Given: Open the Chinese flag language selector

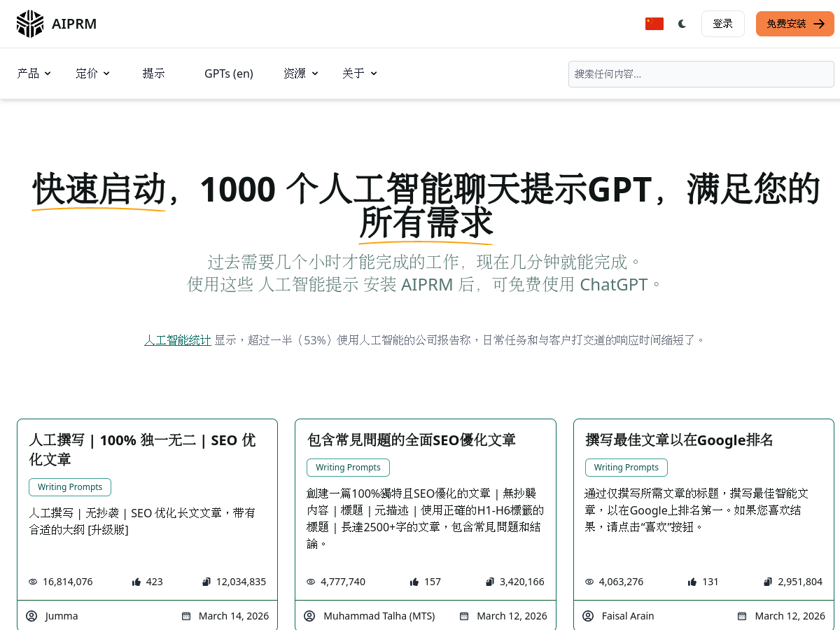Looking at the screenshot, I should click(x=654, y=24).
